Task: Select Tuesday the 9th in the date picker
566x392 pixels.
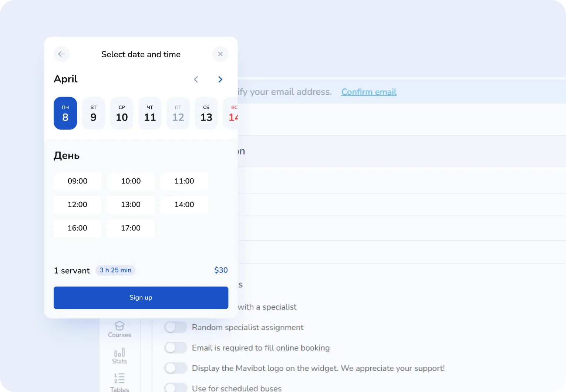Action: tap(93, 113)
